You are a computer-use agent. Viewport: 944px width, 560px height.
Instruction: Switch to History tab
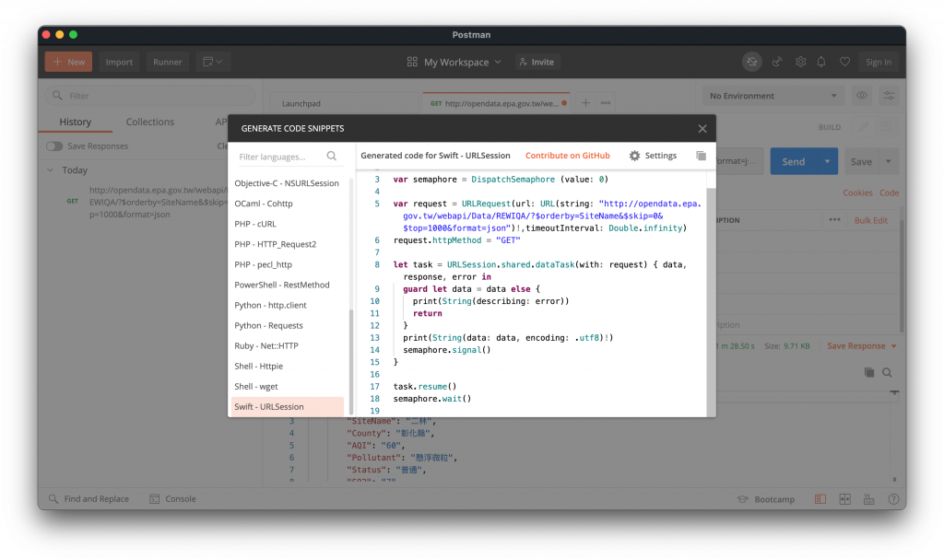point(76,122)
